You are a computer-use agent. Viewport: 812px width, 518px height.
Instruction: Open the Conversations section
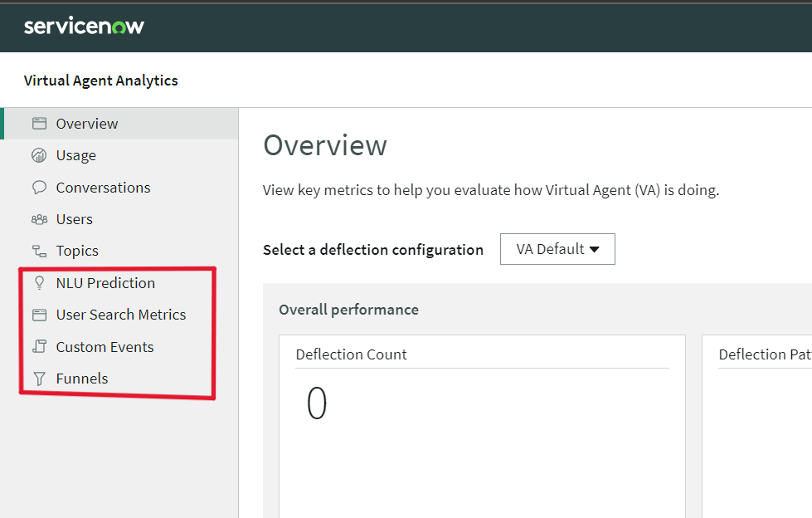point(103,187)
